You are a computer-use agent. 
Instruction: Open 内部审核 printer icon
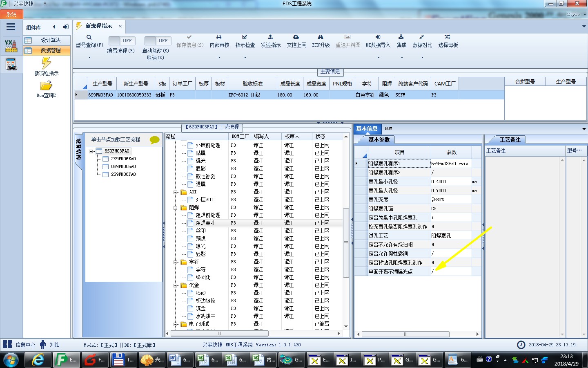[x=219, y=37]
